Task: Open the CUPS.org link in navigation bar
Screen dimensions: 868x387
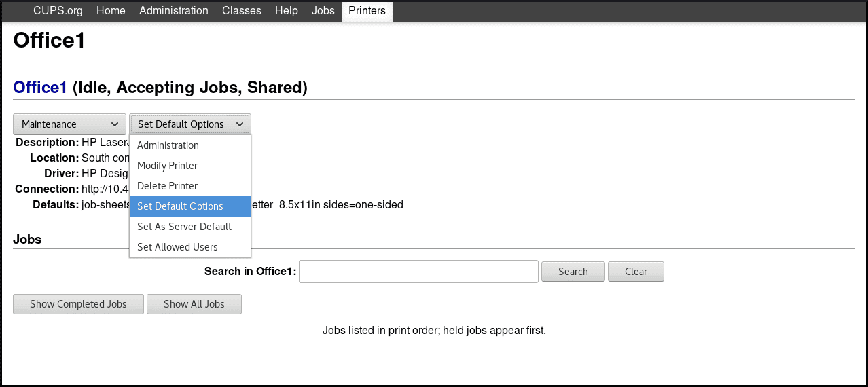Action: (58, 11)
